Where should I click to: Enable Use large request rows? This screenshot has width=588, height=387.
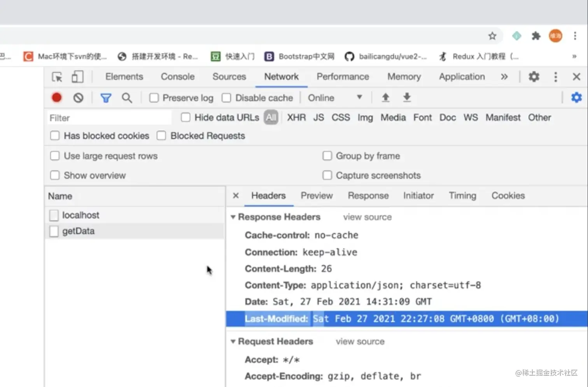click(x=55, y=156)
